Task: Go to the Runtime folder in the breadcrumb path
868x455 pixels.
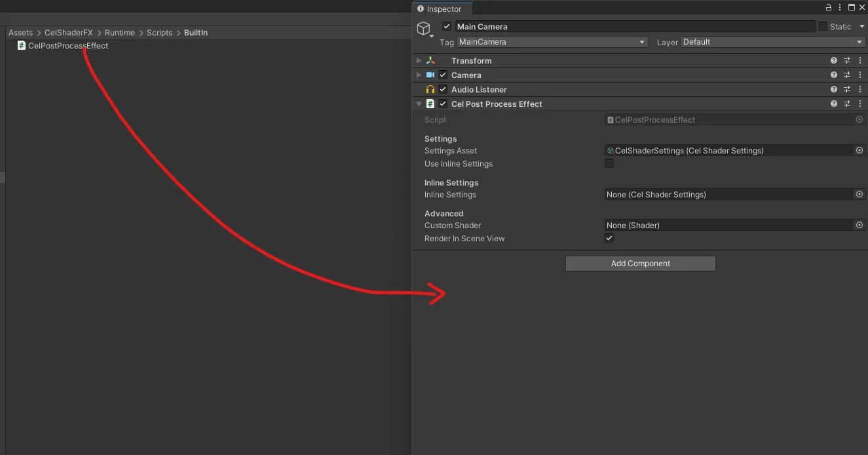Action: tap(120, 33)
